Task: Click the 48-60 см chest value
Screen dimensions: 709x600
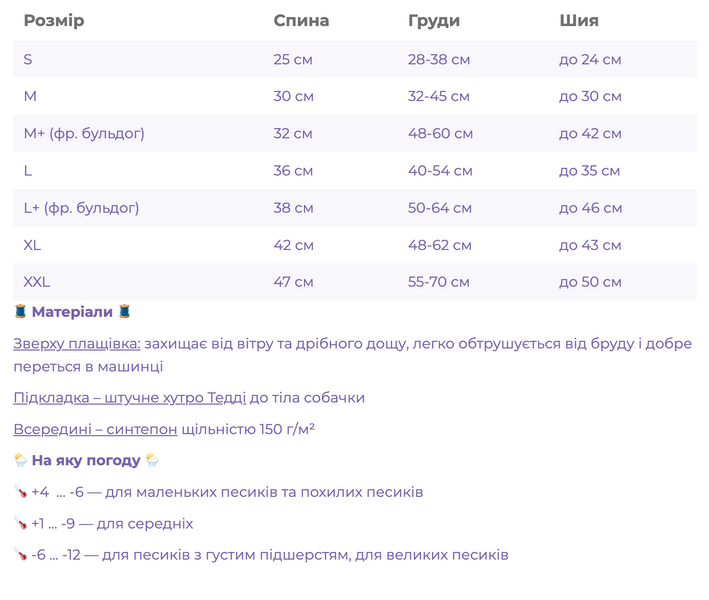Action: coord(440,133)
